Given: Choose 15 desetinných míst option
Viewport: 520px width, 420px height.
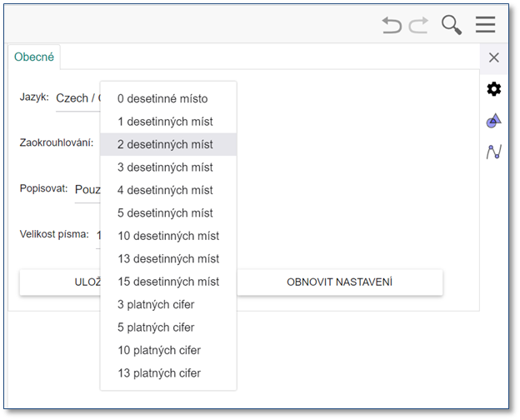Looking at the screenshot, I should point(168,282).
